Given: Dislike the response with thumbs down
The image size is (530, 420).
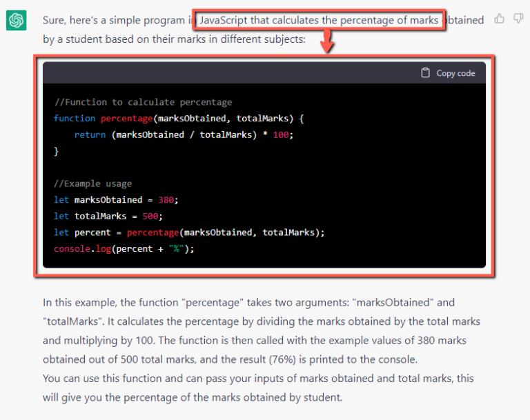Looking at the screenshot, I should [518, 19].
